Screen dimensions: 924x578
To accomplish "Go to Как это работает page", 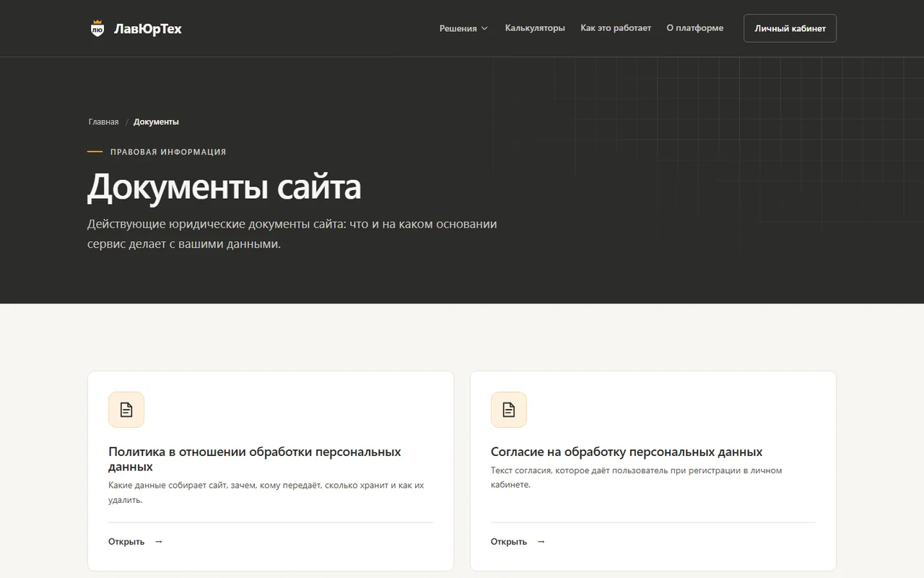I will [616, 28].
